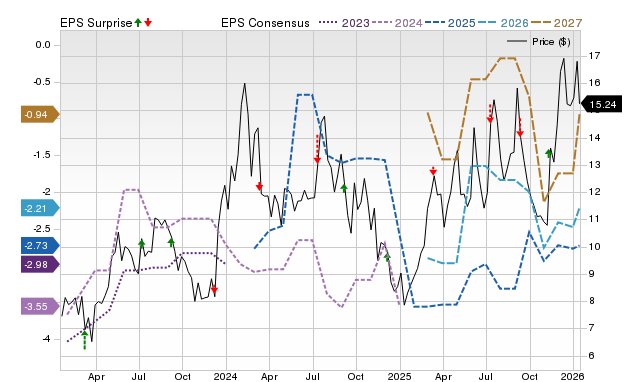Screen dimensions: 640x382
Task: Click the -2.5 label on the left axis
Action: pyautogui.click(x=42, y=229)
